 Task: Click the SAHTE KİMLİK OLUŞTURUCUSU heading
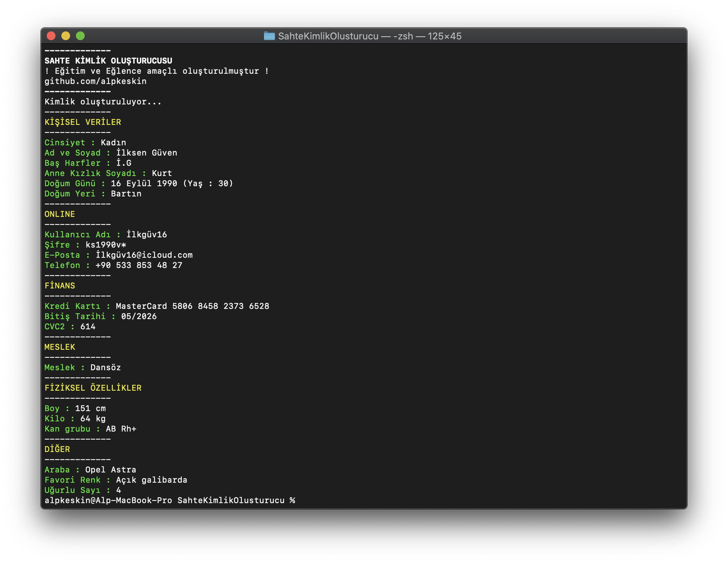point(108,61)
